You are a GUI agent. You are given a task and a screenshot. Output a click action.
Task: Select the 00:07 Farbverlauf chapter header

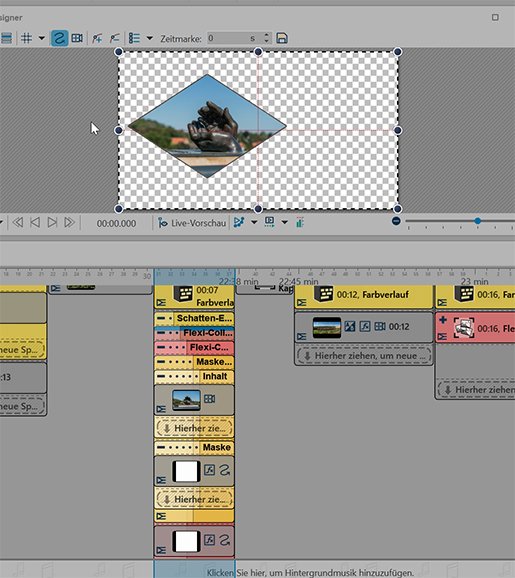(x=194, y=296)
